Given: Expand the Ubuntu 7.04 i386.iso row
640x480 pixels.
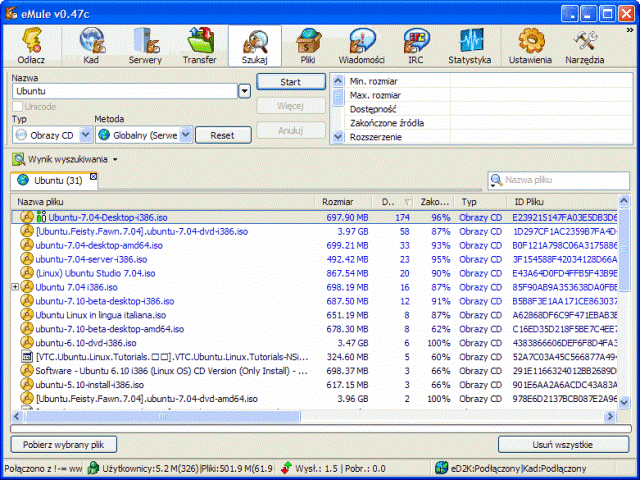Looking at the screenshot, I should (15, 287).
